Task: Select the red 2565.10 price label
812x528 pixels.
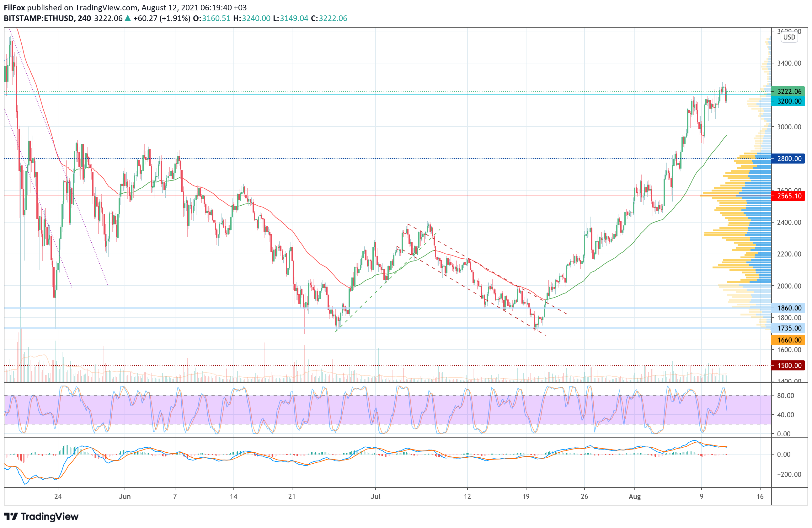Action: 789,196
